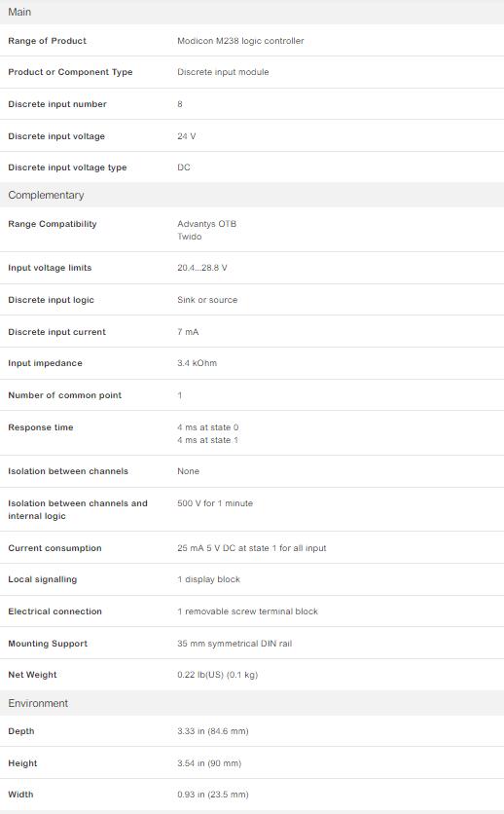Viewport: 504px width, 814px height.
Task: Click Twido compatibility entry
Action: click(190, 237)
